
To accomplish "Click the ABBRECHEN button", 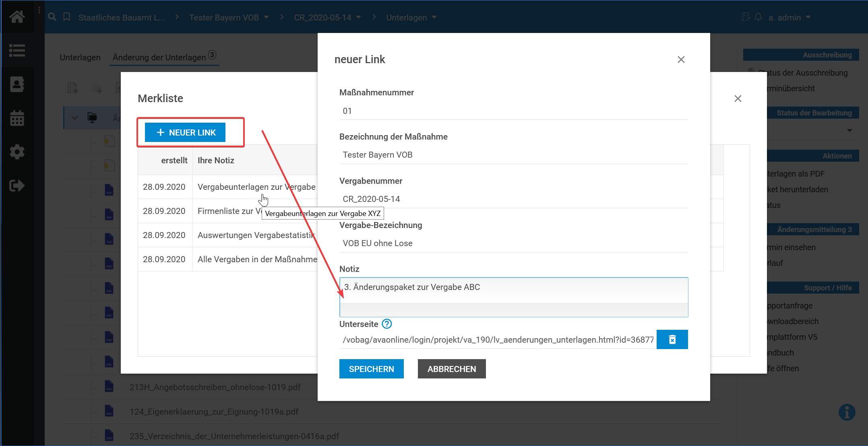I will [x=452, y=369].
